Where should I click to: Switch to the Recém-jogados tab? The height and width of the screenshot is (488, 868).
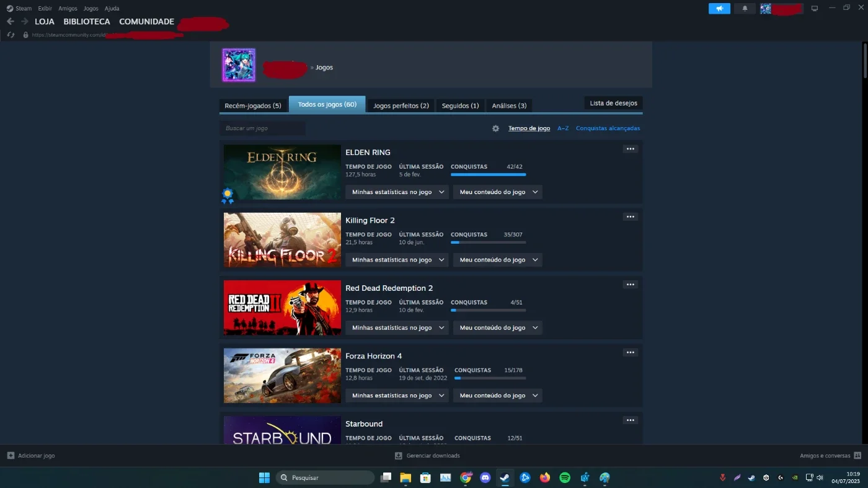[x=253, y=105]
